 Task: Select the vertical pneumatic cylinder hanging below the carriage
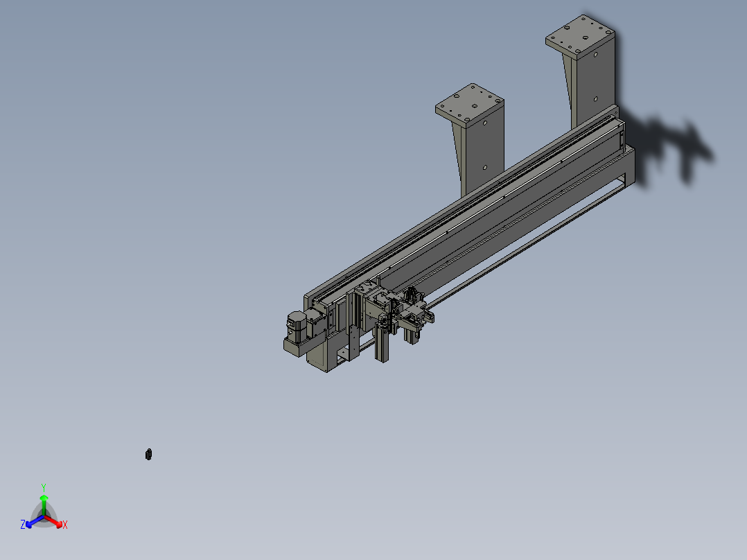tap(382, 342)
